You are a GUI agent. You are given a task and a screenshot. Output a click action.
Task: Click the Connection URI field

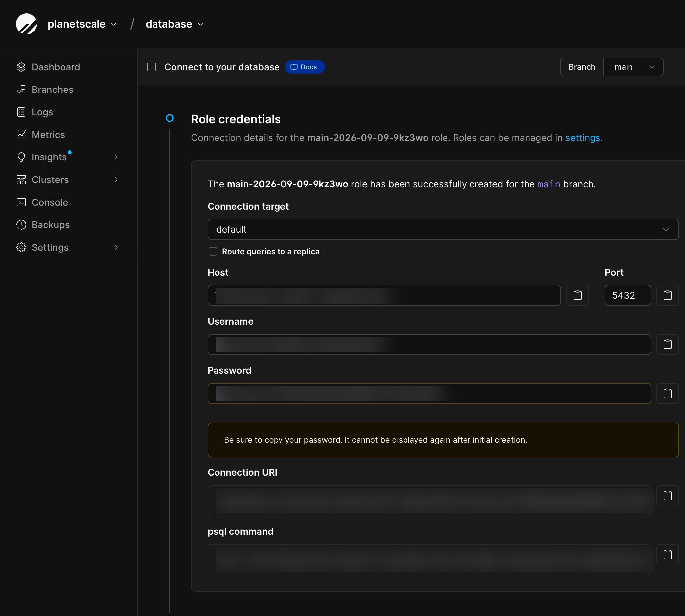pos(429,501)
